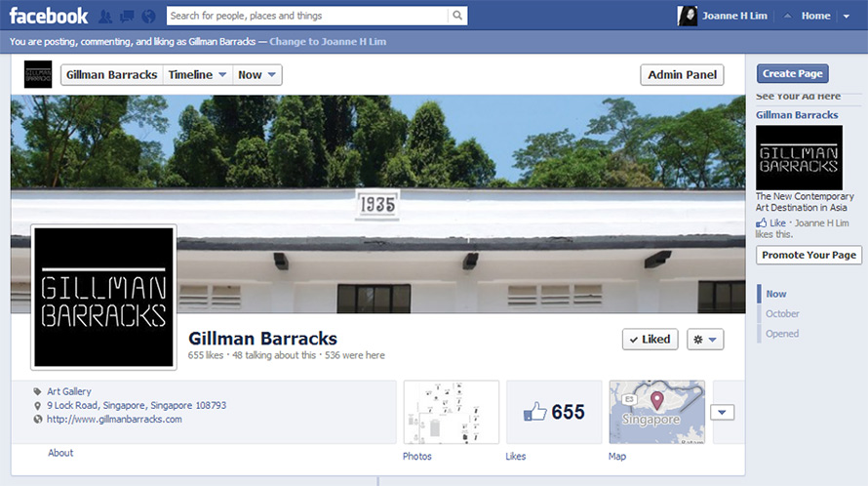The height and width of the screenshot is (486, 868).
Task: Open the notifications globe icon
Action: coord(148,17)
